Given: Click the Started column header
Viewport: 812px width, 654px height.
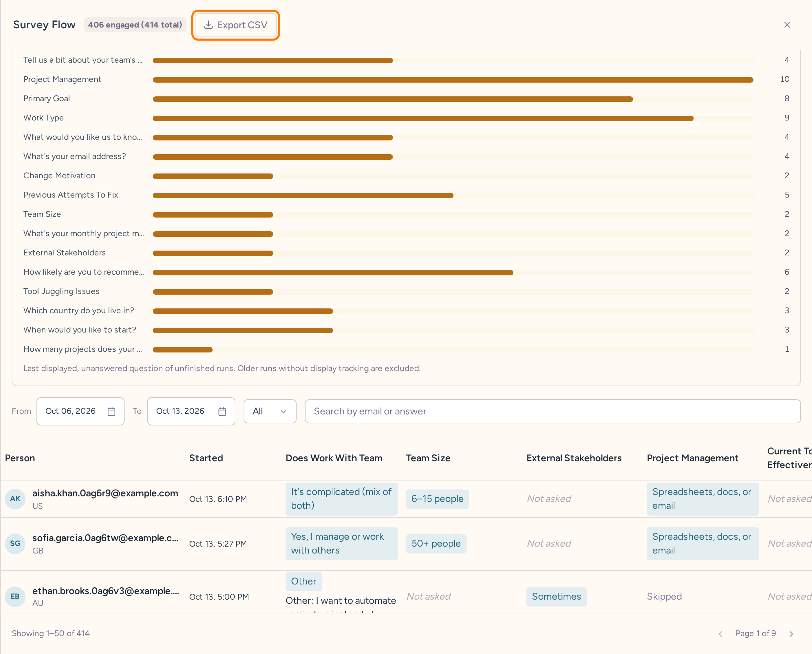Looking at the screenshot, I should point(206,458).
